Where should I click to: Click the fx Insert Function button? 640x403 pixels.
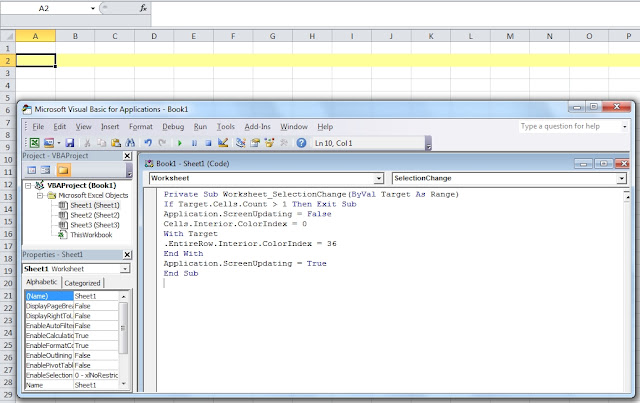tap(143, 8)
